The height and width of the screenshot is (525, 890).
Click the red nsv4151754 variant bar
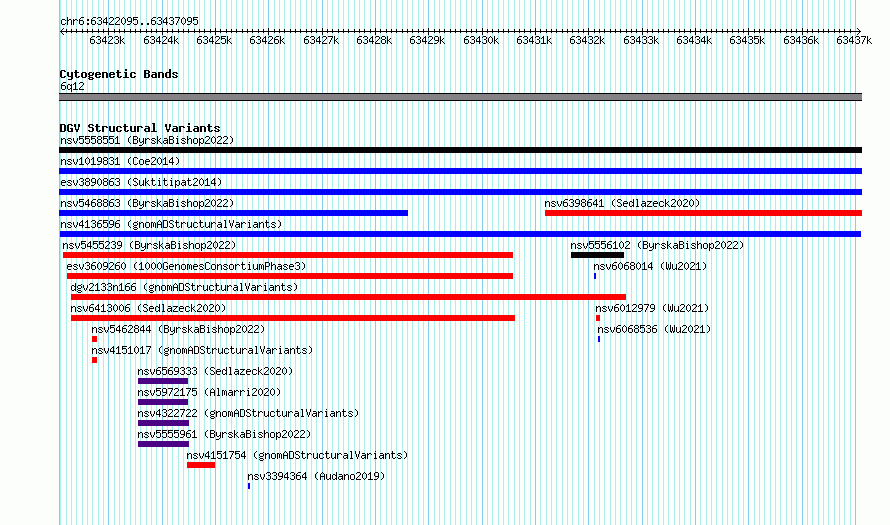click(201, 465)
